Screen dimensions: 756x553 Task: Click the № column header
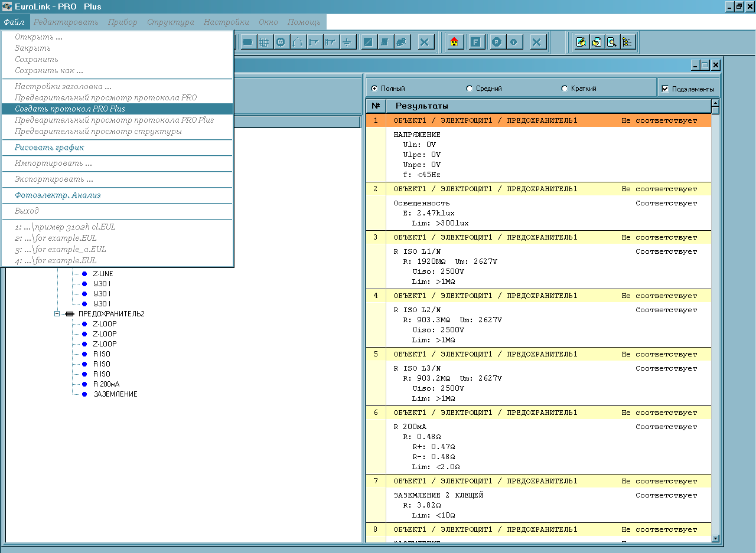(376, 106)
